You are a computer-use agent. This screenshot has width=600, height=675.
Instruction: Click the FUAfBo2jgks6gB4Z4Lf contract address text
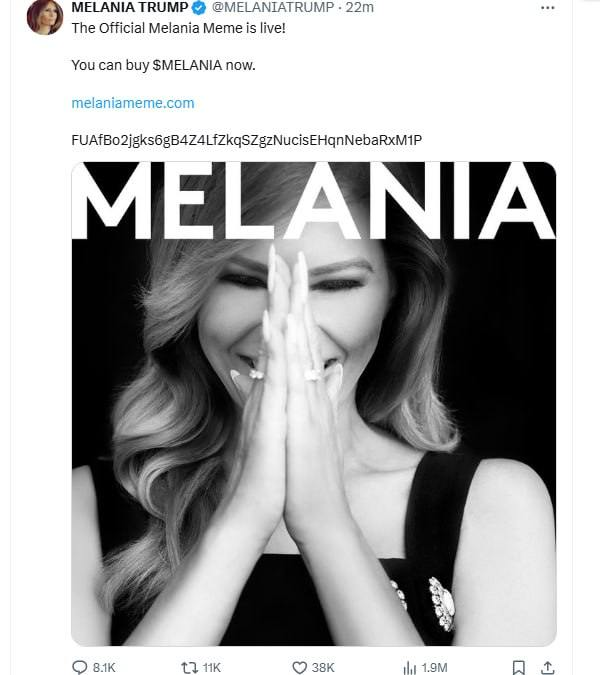(x=247, y=140)
